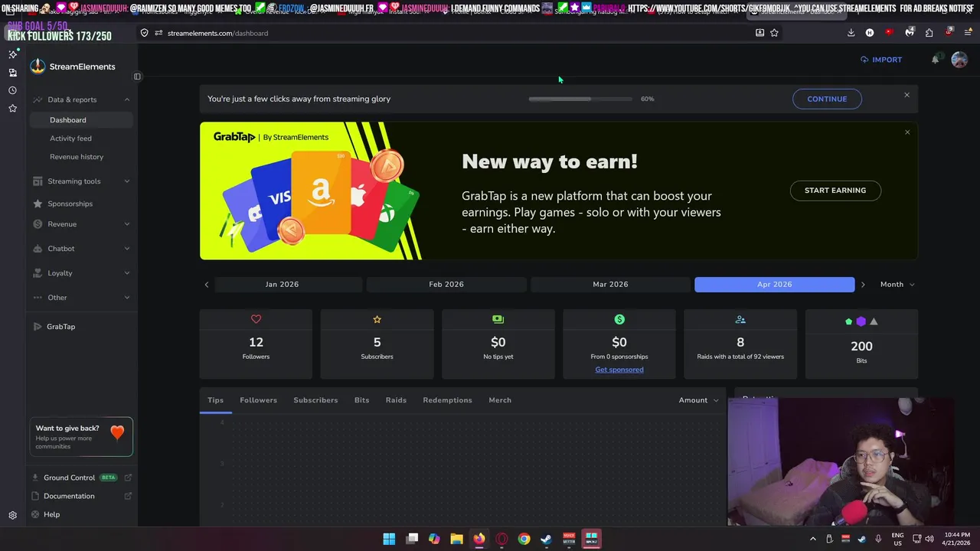Click the StreamElements rocket logo
980x551 pixels.
coord(38,67)
